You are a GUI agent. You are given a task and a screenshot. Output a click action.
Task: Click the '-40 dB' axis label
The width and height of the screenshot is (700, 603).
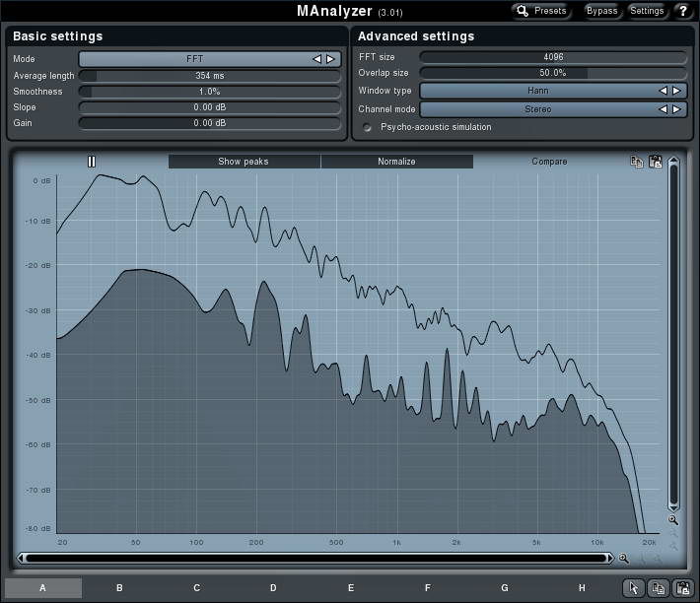(38, 356)
